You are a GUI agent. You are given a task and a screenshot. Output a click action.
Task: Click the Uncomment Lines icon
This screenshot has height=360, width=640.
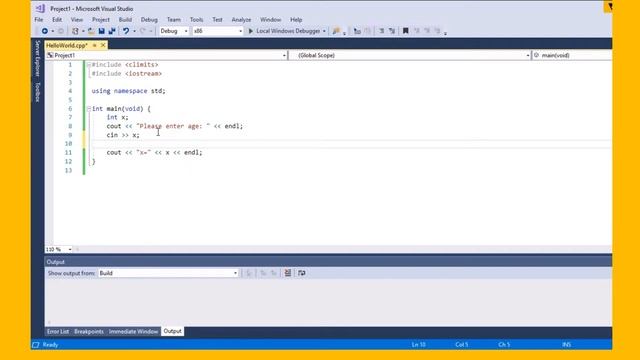coord(392,31)
